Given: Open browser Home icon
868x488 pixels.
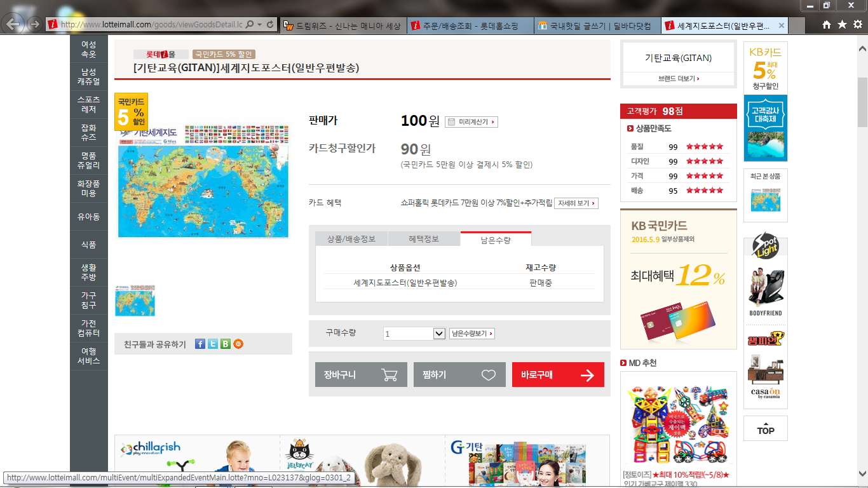Looking at the screenshot, I should (827, 25).
